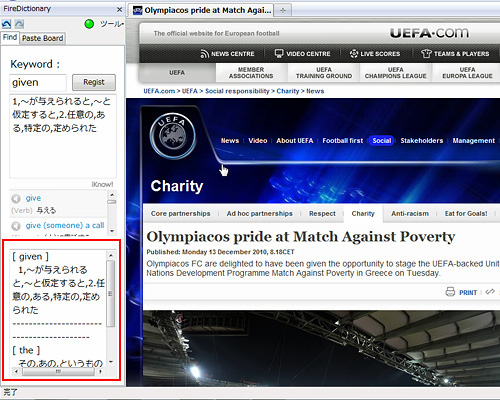Open the Social responsibility breadcrumb link
The image size is (500, 400).
pyautogui.click(x=237, y=91)
